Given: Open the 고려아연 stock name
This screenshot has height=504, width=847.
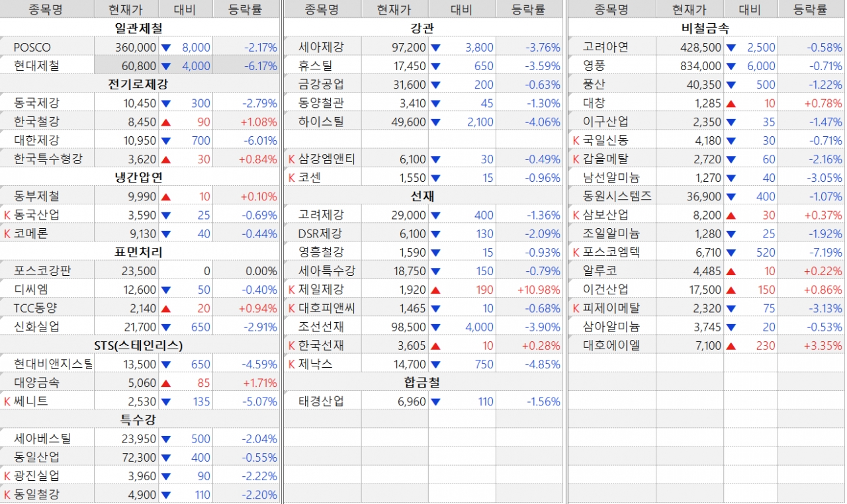Looking at the screenshot, I should (x=605, y=48).
